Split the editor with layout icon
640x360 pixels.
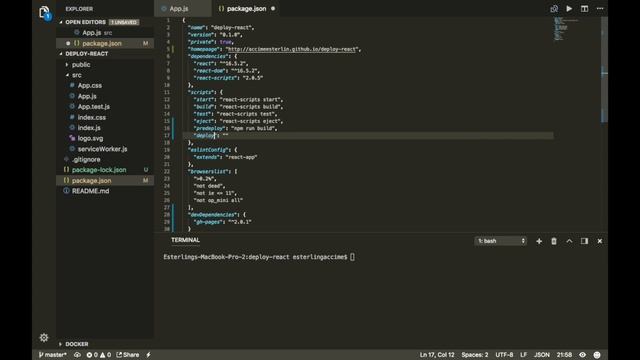pyautogui.click(x=584, y=9)
